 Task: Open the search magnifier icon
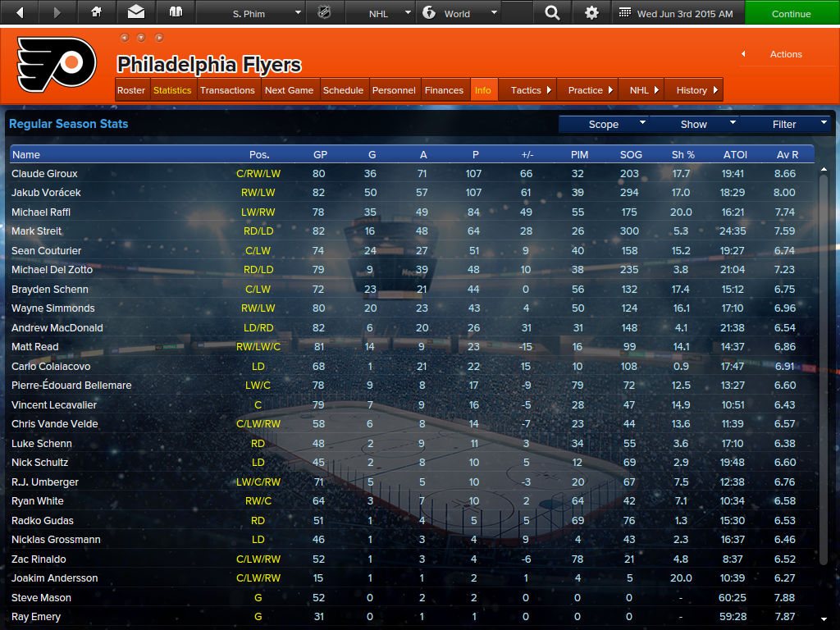click(552, 12)
